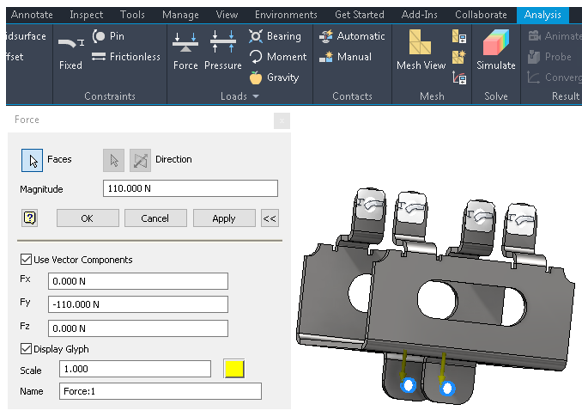
Task: Choose the Pin constraint icon
Action: (x=99, y=36)
